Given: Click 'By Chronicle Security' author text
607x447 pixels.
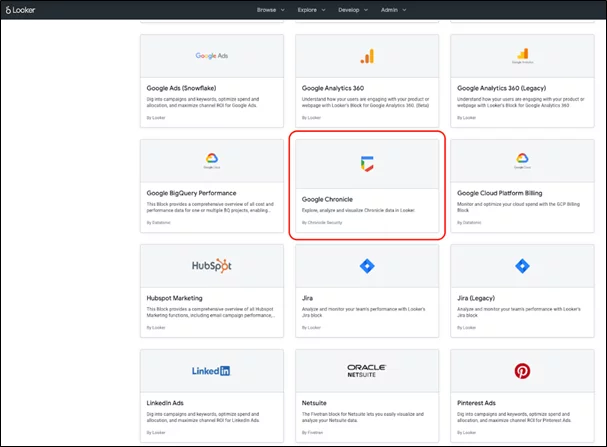Looking at the screenshot, I should pyautogui.click(x=322, y=223).
